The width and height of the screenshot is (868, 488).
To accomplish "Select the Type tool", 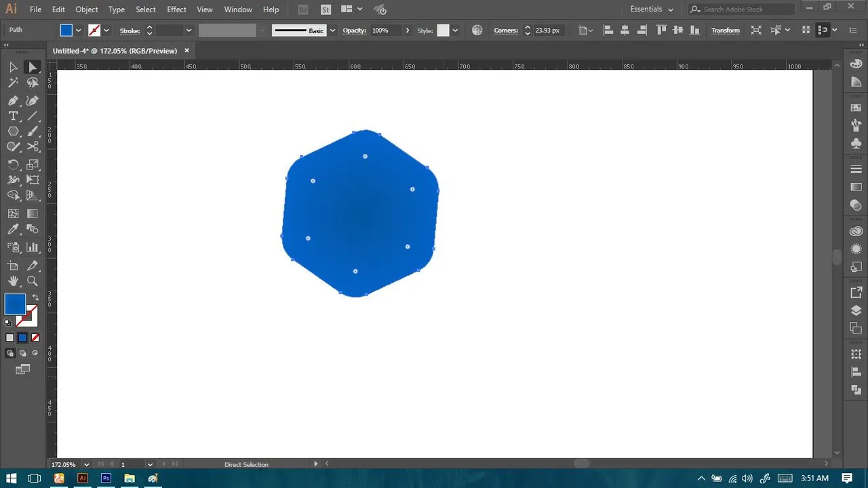I will [13, 116].
